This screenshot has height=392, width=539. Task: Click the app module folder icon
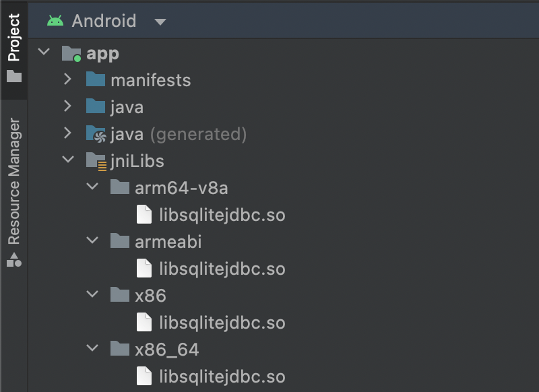[71, 53]
